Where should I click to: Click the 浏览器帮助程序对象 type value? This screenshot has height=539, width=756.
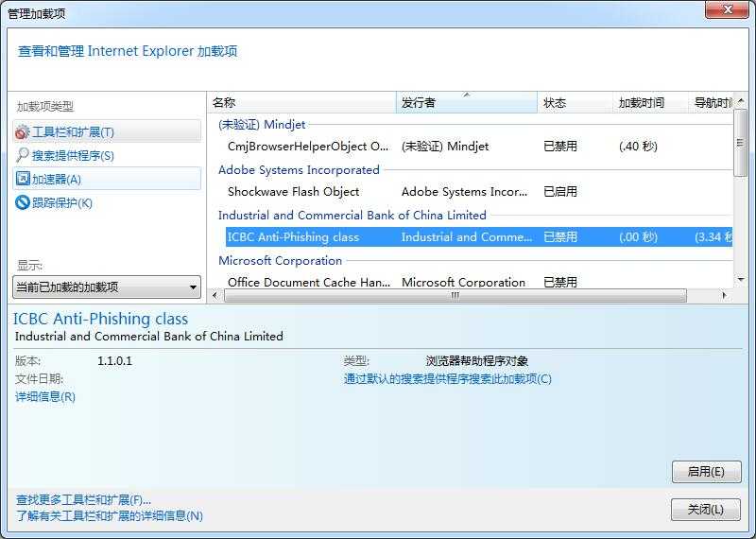point(477,361)
